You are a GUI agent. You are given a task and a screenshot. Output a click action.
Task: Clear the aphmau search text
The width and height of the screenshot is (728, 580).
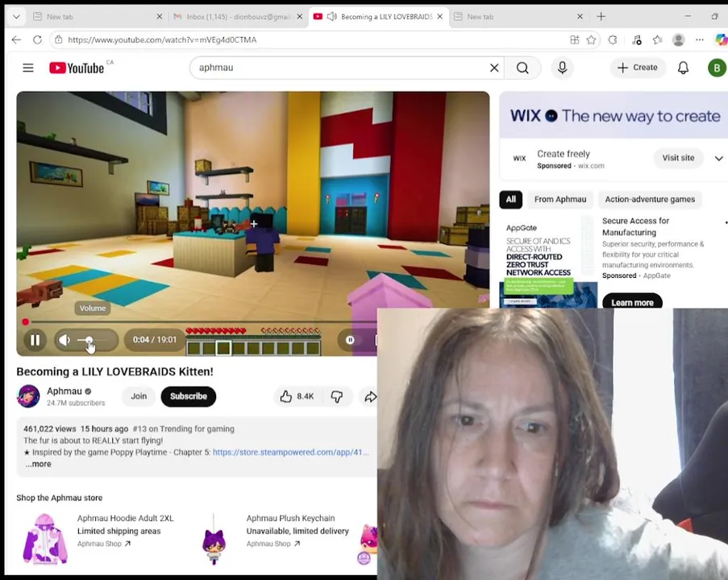tap(494, 68)
